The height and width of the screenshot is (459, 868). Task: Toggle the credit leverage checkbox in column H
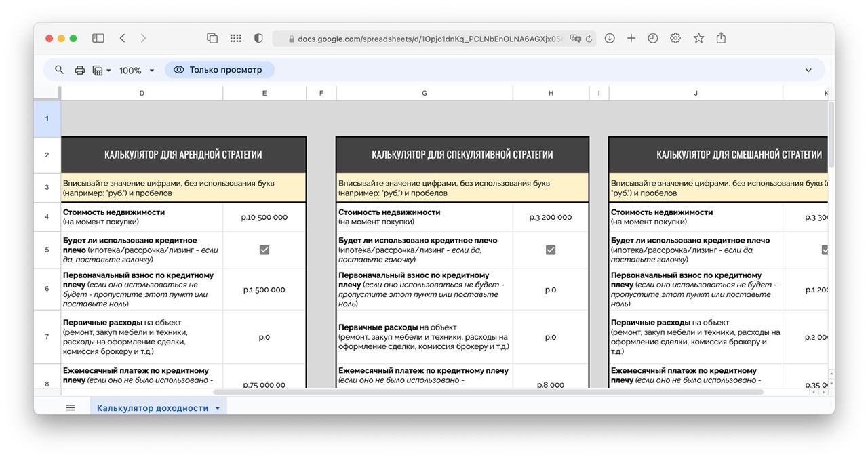pos(551,250)
